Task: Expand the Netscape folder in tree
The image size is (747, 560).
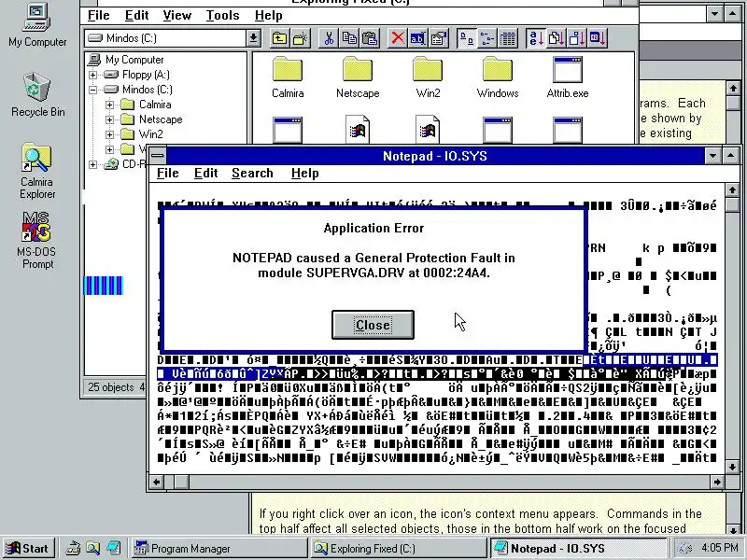Action: [x=109, y=119]
